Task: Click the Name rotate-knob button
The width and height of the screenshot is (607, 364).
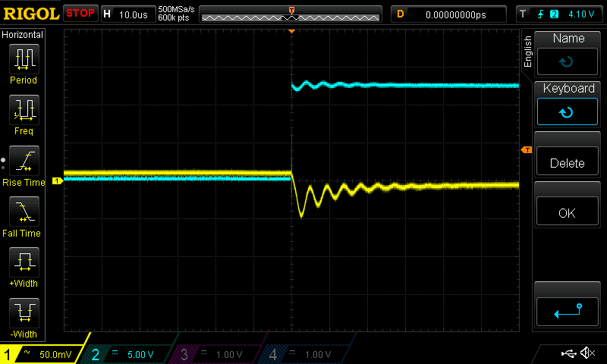Action: pos(567,61)
